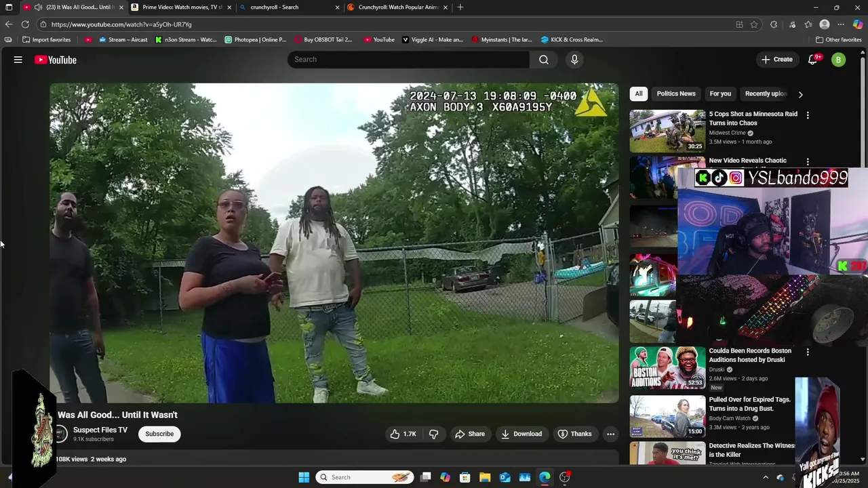This screenshot has width=868, height=488.
Task: Open 'Myinstants' bookmark
Action: coord(502,40)
